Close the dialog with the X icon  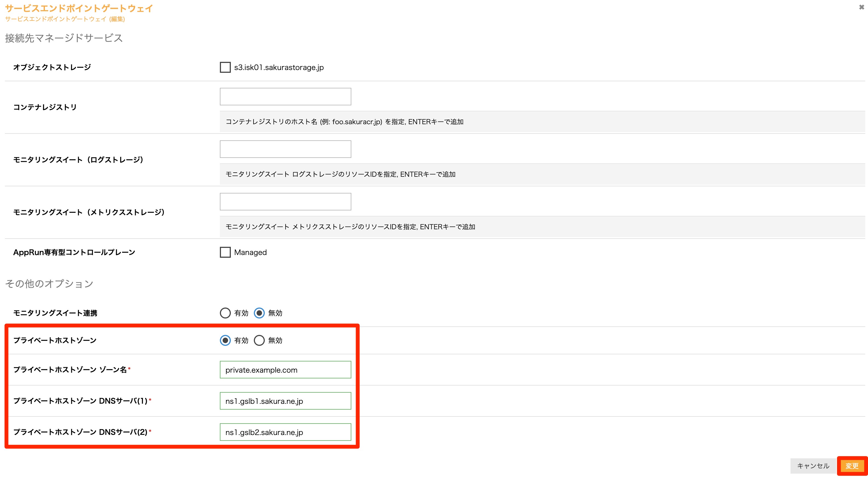click(861, 7)
